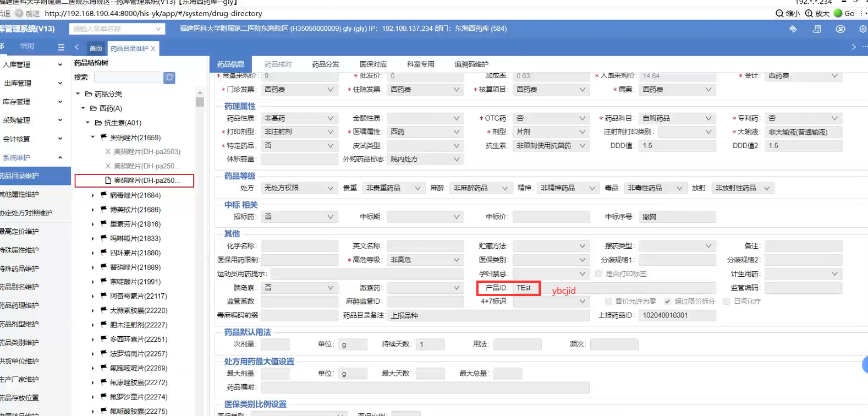The image size is (868, 416).
Task: Select 大蒜素胶囊(22220) in the drug tree
Action: (x=138, y=310)
